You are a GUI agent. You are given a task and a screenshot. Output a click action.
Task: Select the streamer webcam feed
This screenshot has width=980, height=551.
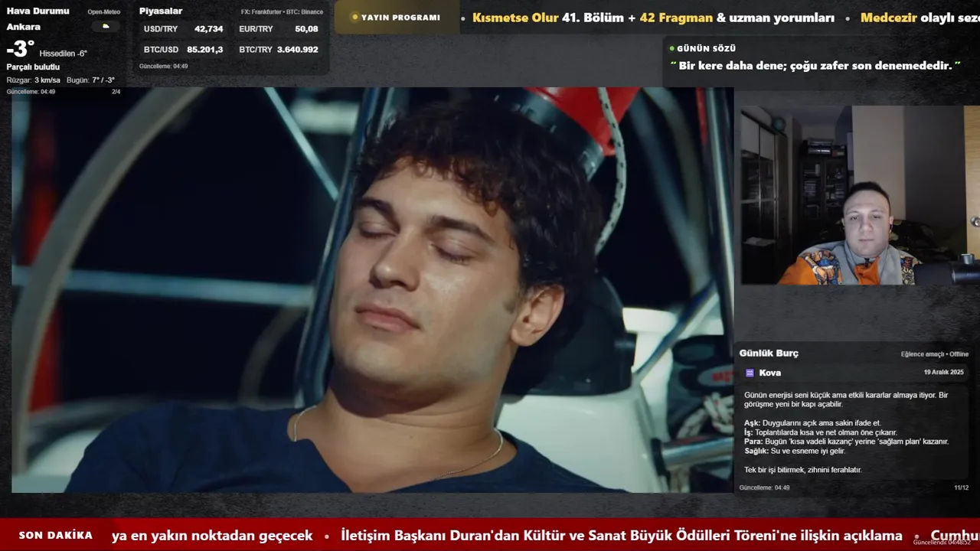point(860,195)
